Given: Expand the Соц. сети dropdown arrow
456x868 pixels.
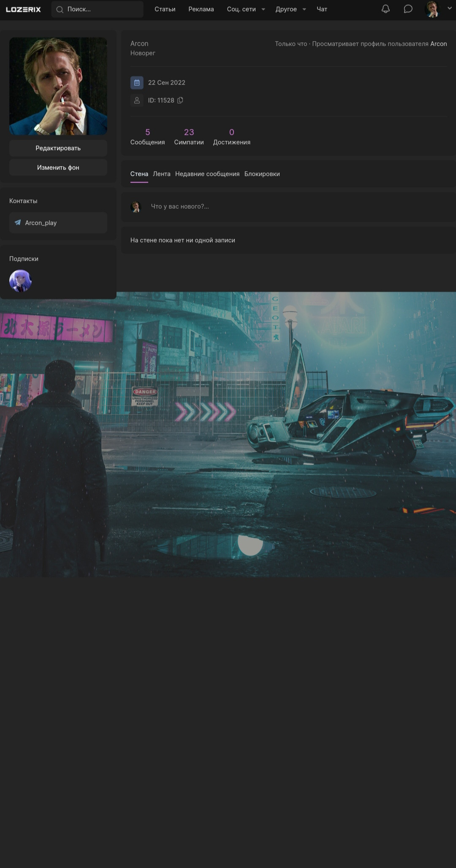Looking at the screenshot, I should (x=263, y=9).
